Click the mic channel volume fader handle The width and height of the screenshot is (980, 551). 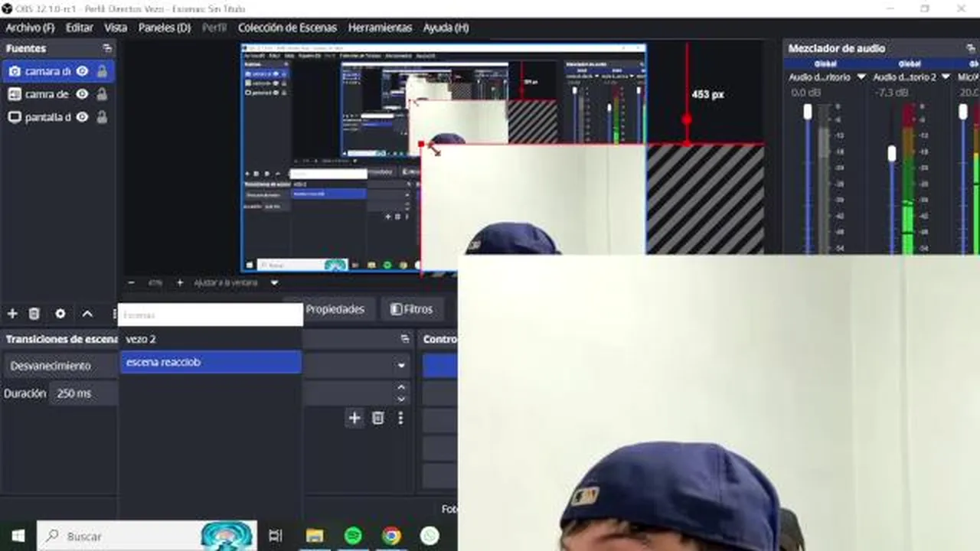[x=963, y=112]
